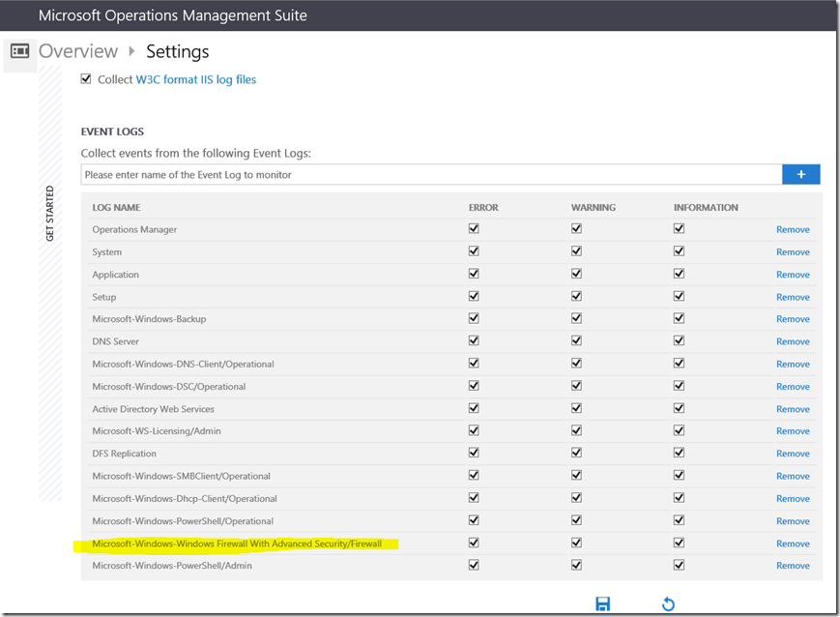
Task: Go to Overview breadcrumb
Action: [78, 51]
